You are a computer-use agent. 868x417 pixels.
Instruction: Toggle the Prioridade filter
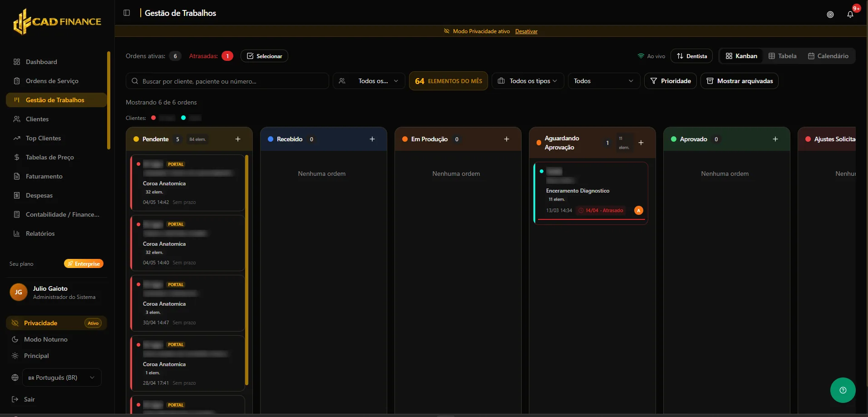coord(671,81)
